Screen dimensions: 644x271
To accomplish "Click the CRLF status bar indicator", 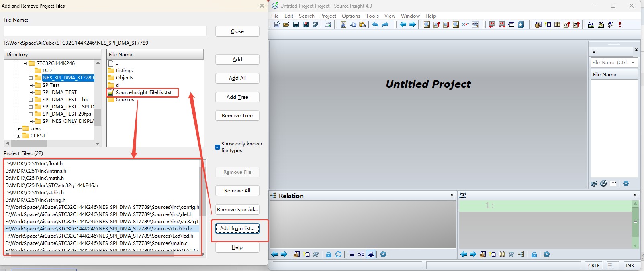I will (594, 265).
